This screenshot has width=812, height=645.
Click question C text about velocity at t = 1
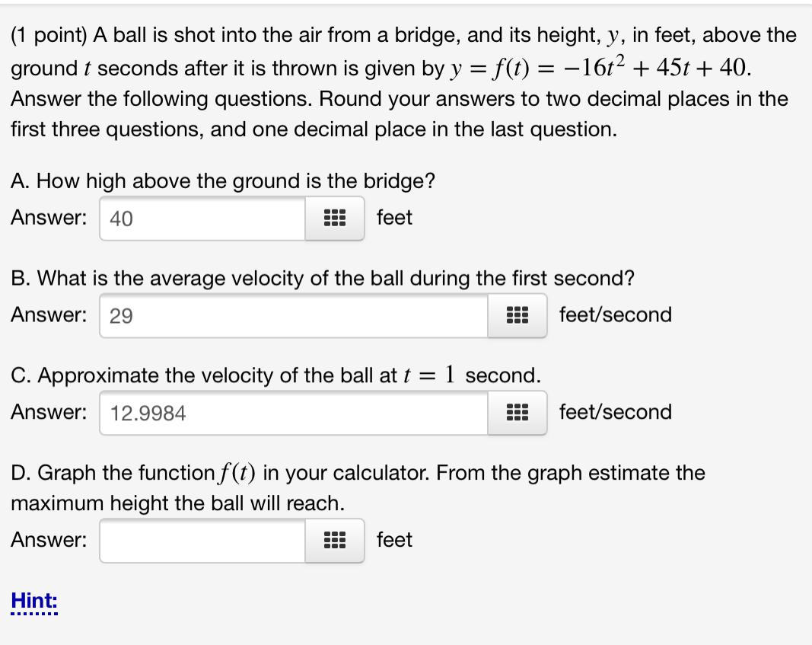click(276, 375)
